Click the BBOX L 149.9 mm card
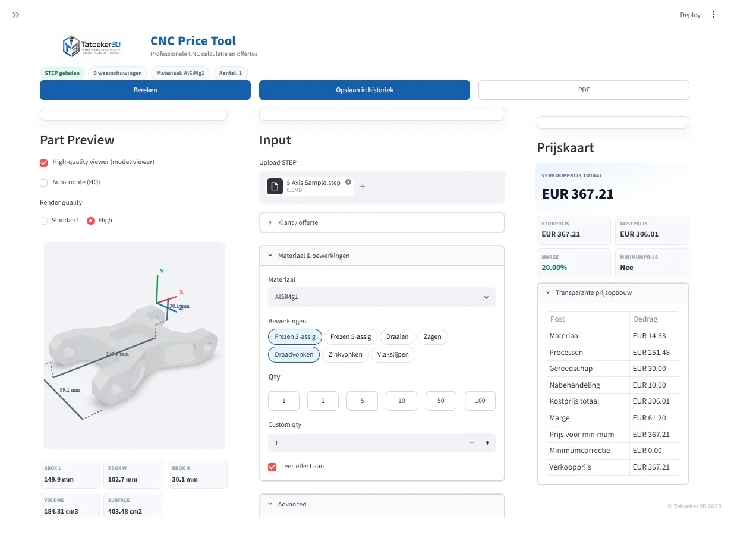 (70, 474)
